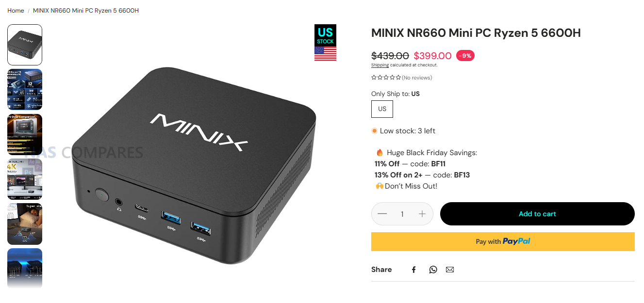
Task: View the specs infographic thumbnail
Action: [25, 90]
